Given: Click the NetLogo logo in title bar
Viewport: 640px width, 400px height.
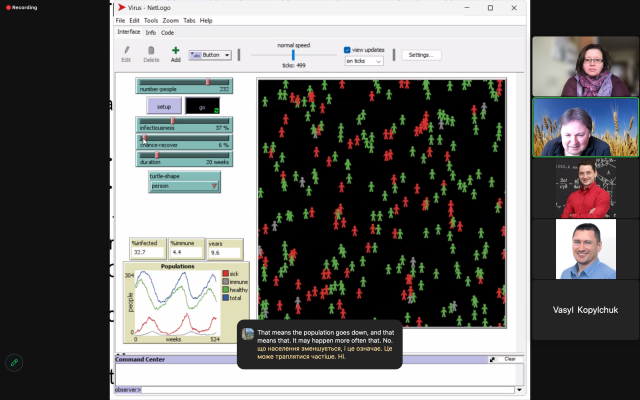Looking at the screenshot, I should (121, 7).
